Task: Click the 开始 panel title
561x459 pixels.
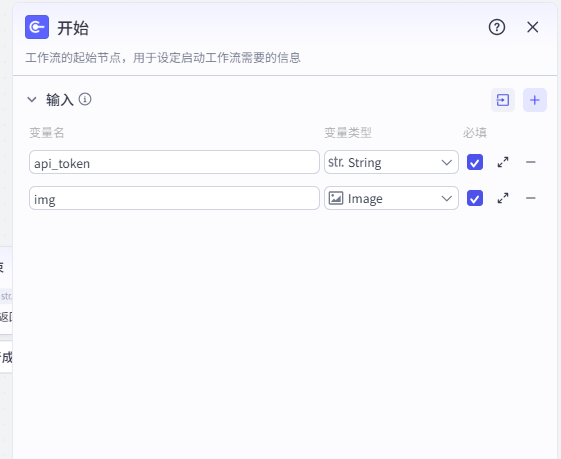Action: (x=73, y=28)
